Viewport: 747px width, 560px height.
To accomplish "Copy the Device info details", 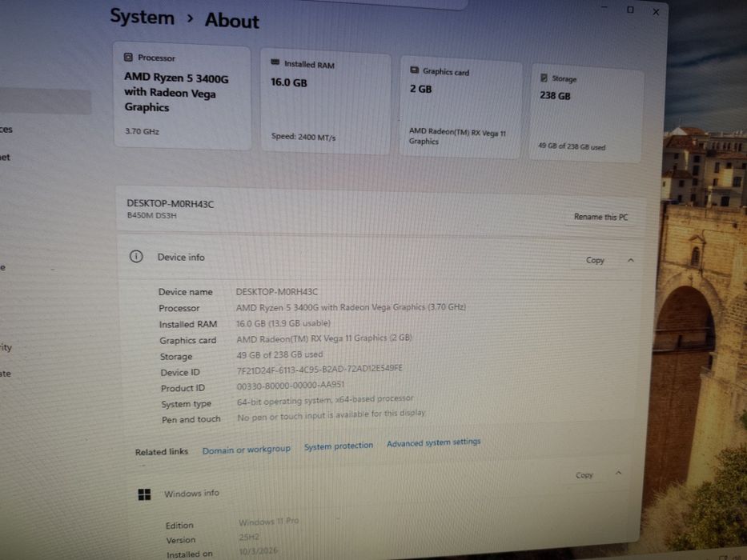I will pyautogui.click(x=595, y=260).
